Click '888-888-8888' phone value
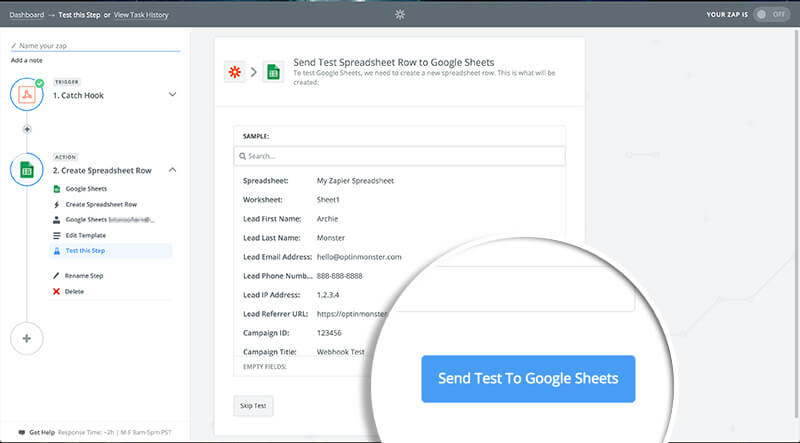The width and height of the screenshot is (800, 443). point(339,276)
